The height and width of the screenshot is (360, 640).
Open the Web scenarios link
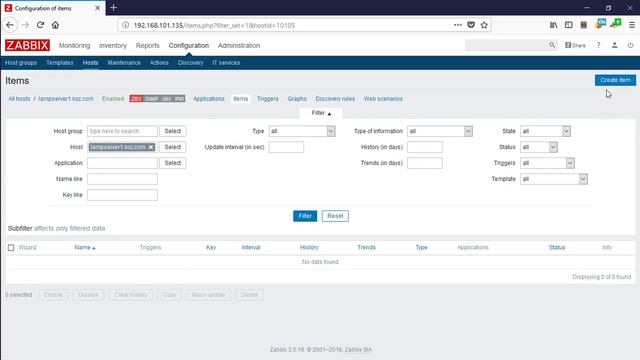[383, 99]
